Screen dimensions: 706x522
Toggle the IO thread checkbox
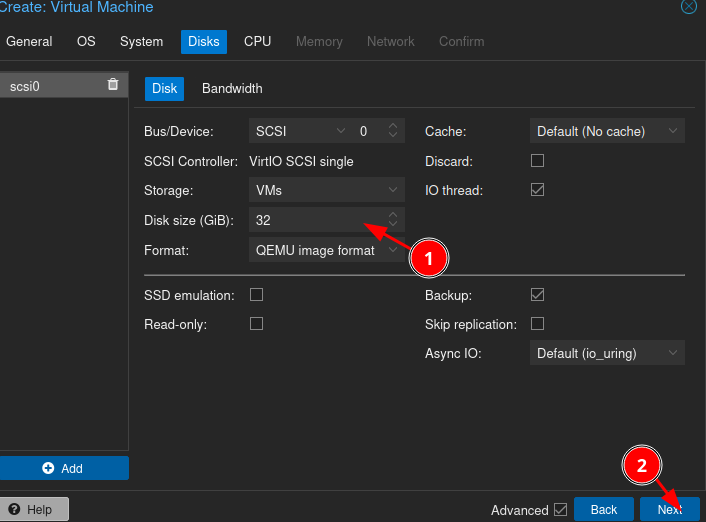click(537, 190)
